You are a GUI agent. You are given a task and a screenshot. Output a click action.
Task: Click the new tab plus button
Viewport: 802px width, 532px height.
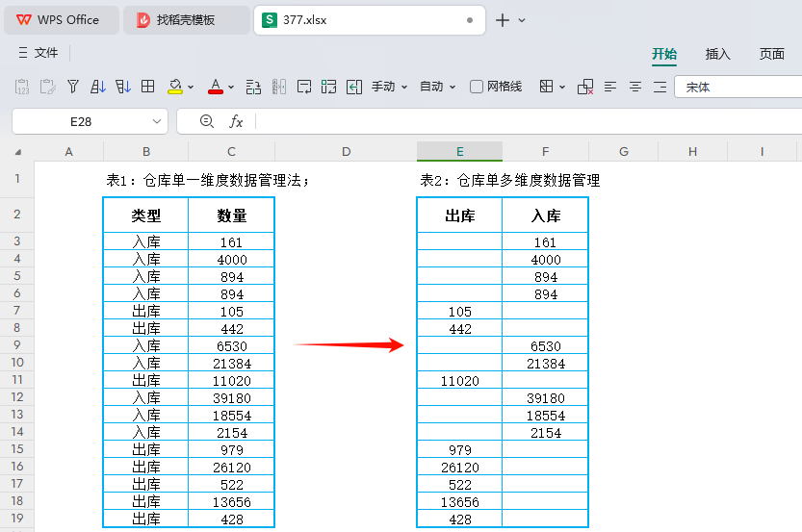click(x=503, y=20)
